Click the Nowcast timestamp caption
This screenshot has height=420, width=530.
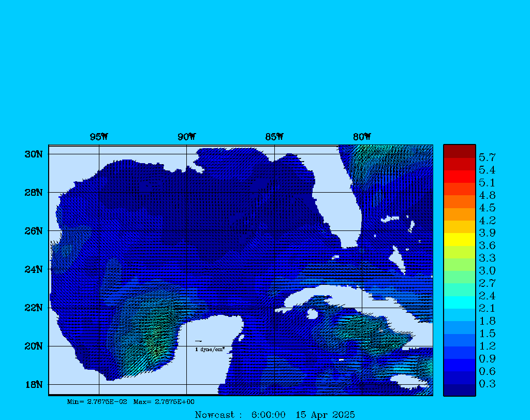274,415
